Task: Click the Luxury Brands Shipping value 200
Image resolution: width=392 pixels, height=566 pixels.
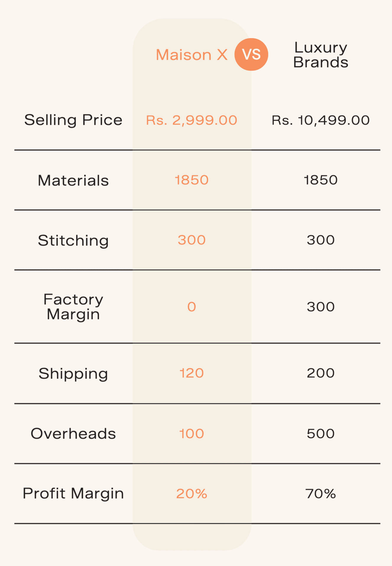Action: coord(320,373)
